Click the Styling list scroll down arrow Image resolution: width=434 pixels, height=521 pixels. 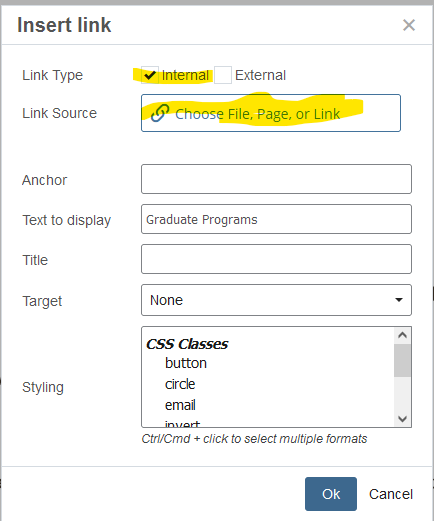tap(402, 419)
